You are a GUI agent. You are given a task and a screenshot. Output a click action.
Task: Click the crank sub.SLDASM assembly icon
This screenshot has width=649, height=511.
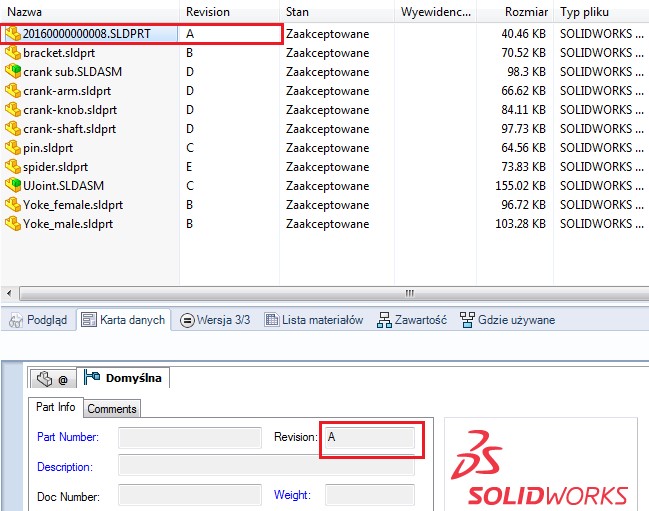13,72
